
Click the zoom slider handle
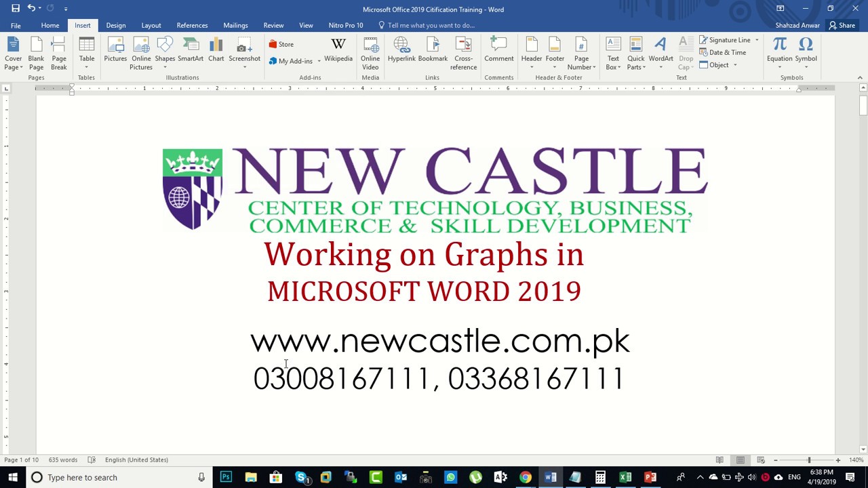click(x=808, y=460)
